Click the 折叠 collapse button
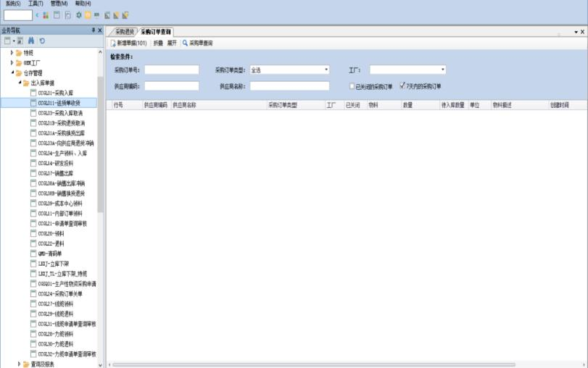588x368 pixels. point(157,43)
